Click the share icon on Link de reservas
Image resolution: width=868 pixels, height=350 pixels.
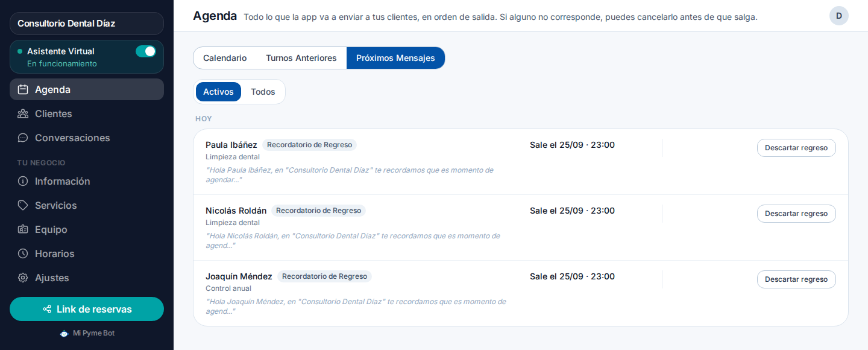pos(46,309)
